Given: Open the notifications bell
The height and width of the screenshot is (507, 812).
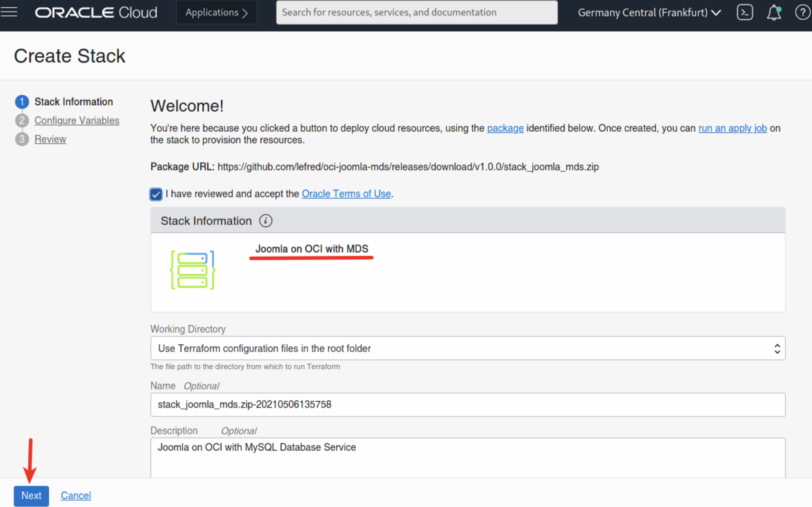Looking at the screenshot, I should coord(773,13).
